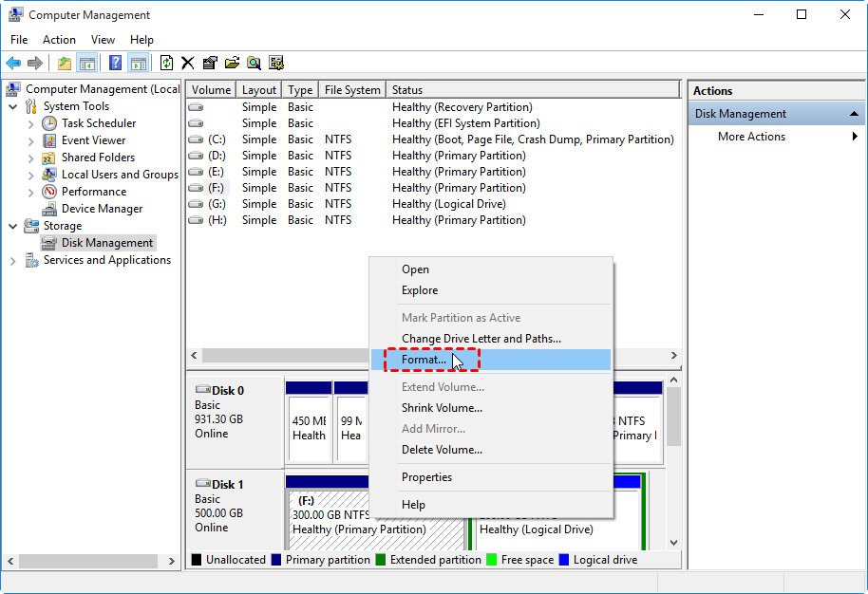
Task: Click the Back arrow toolbar icon
Action: (x=13, y=63)
